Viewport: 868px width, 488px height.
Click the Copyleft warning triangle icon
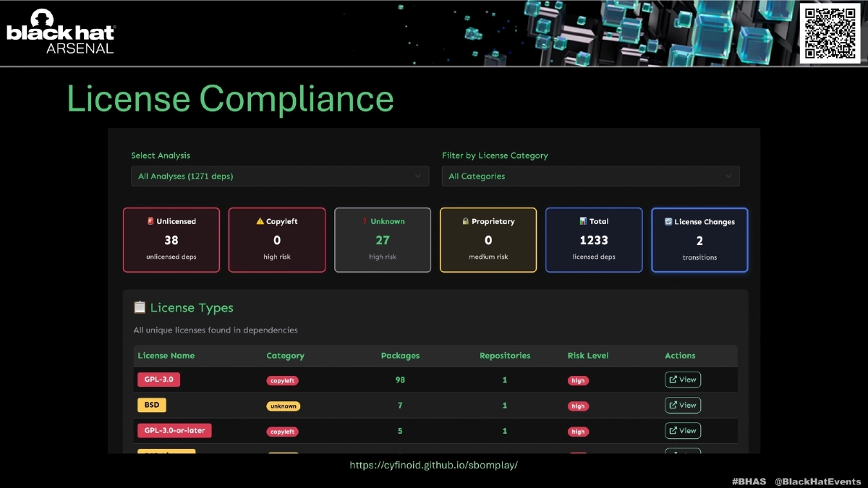(260, 222)
